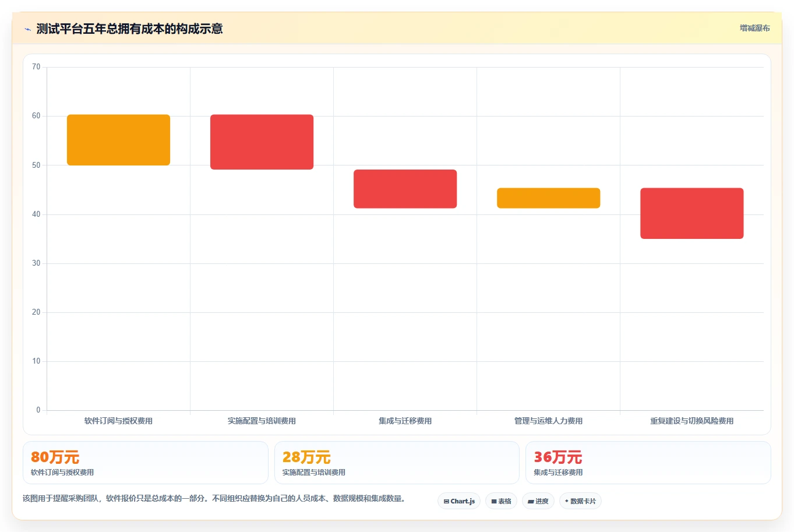Click y-axis tick value 40
The image size is (794, 532).
(x=36, y=214)
